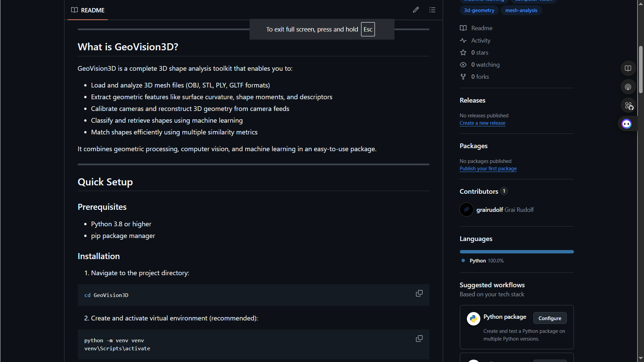Click 'Match shapes efficiently' bullet
This screenshot has height=362, width=644.
[174, 132]
